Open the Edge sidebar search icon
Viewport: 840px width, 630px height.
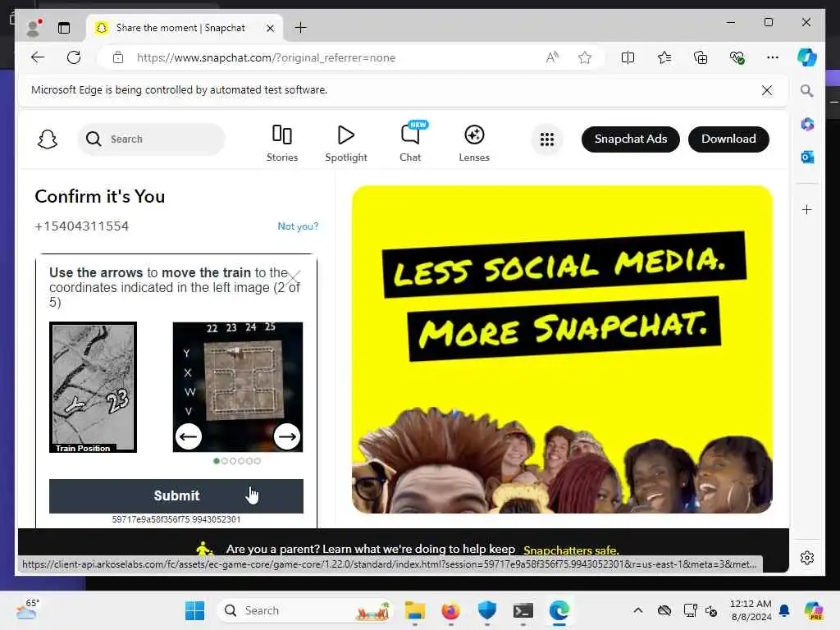coord(807,91)
